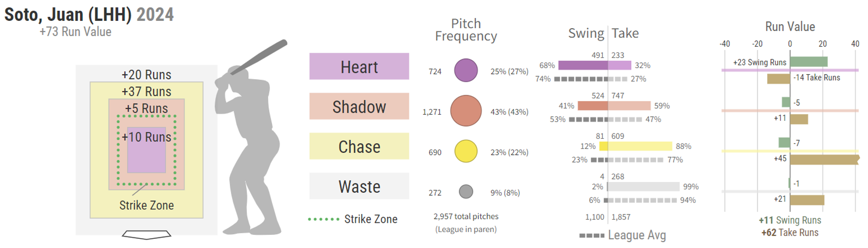Click the salmon Shadow frequency circle
The height and width of the screenshot is (248, 868).
466,111
